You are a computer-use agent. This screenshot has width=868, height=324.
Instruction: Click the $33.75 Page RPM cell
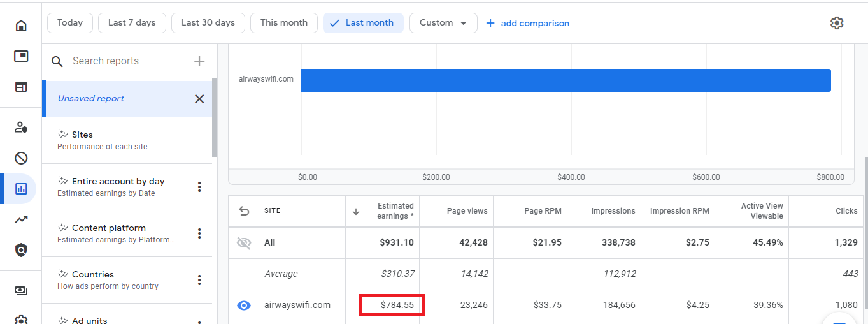pos(548,306)
